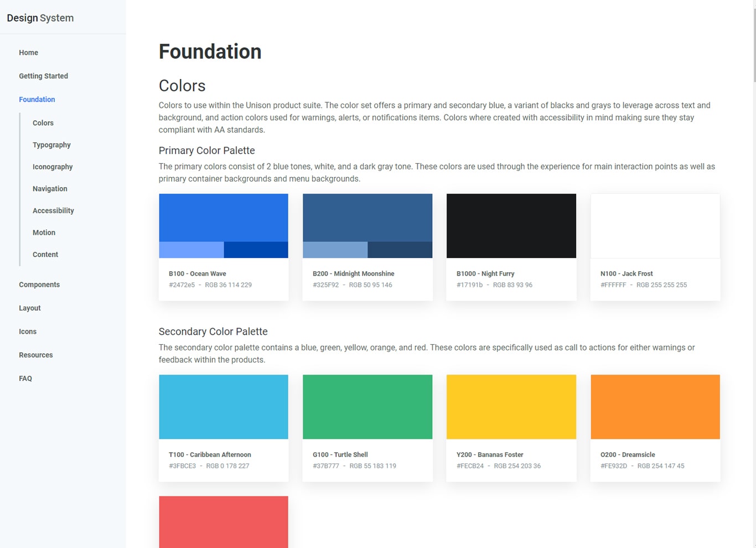Screen dimensions: 756x548
Task: Open the Colors sub-section
Action: 43,123
